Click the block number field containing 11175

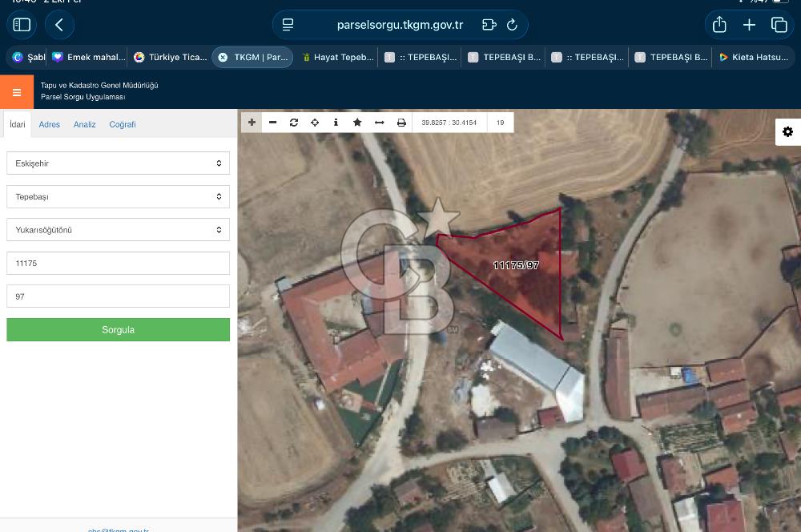pyautogui.click(x=118, y=263)
